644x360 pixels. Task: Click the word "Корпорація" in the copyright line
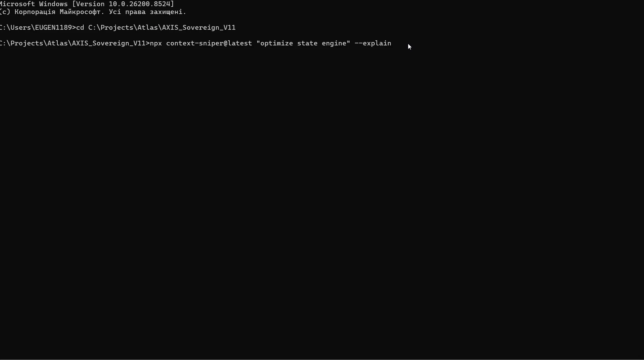click(35, 12)
